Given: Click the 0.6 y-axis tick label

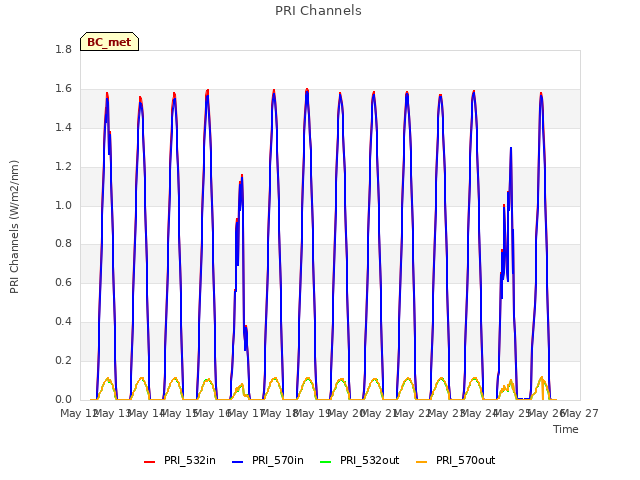Looking at the screenshot, I should (x=63, y=282).
